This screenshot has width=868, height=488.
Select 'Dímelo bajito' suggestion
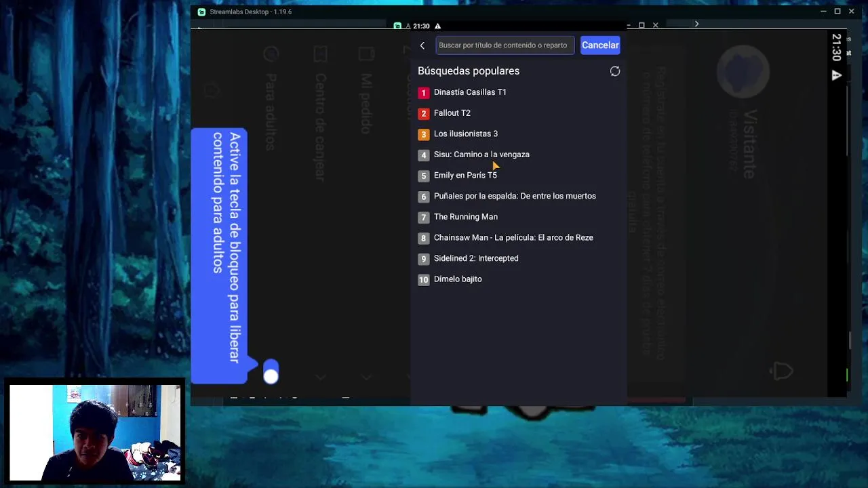tap(458, 279)
